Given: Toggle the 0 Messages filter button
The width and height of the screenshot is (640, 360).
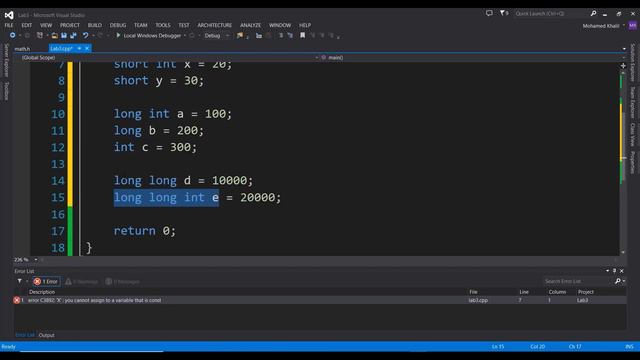Looking at the screenshot, I should tap(122, 282).
